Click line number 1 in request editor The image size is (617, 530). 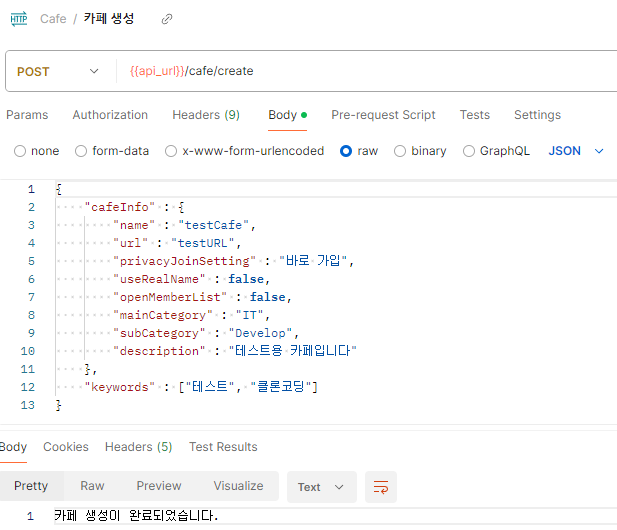click(31, 189)
